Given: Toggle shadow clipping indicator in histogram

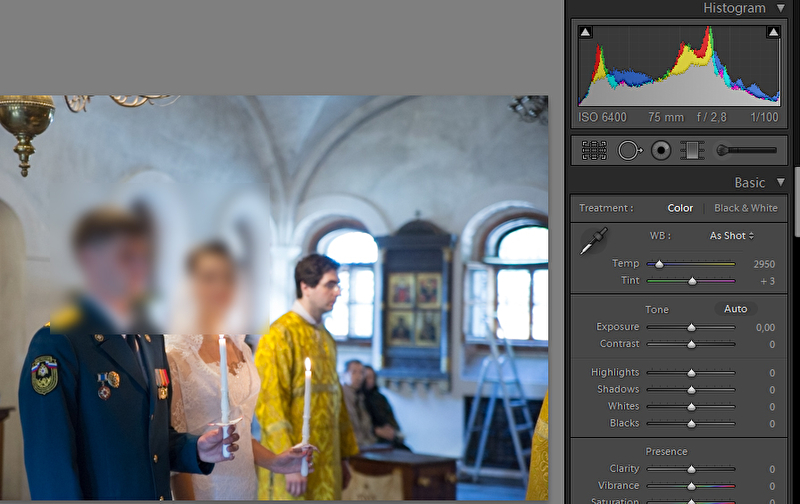Looking at the screenshot, I should point(586,33).
